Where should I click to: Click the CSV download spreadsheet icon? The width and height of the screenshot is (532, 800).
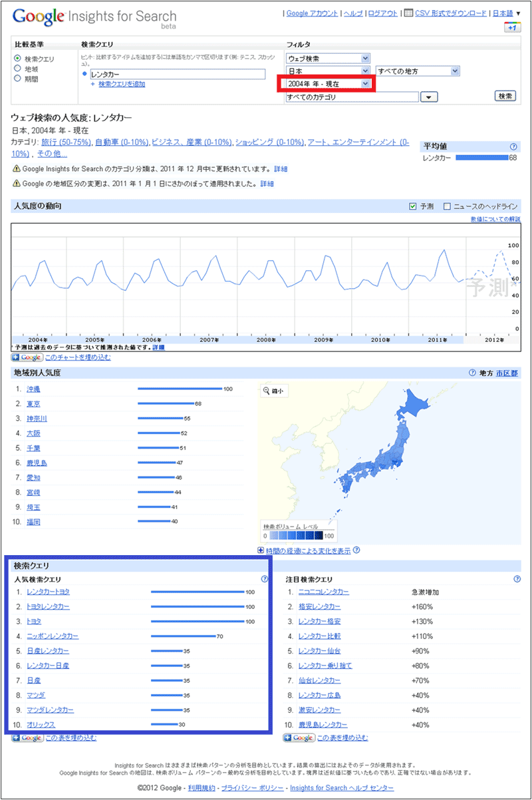tap(408, 13)
